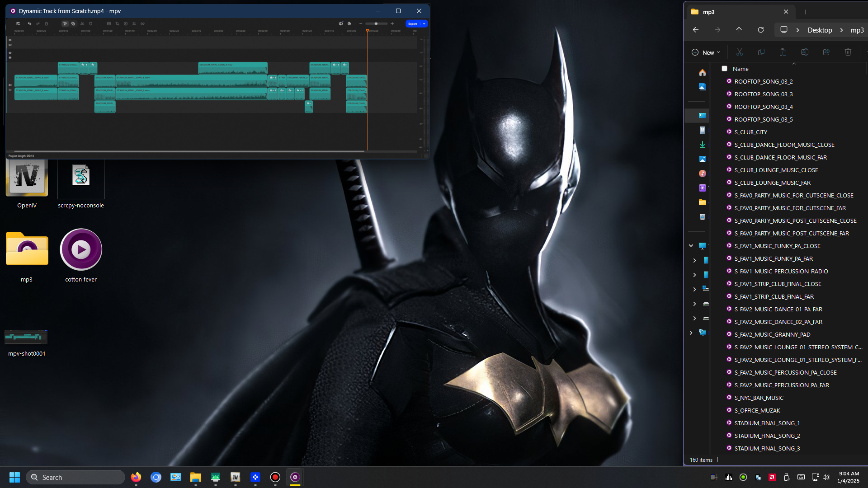Open Firefox from the taskbar
The image size is (868, 488).
(x=136, y=477)
